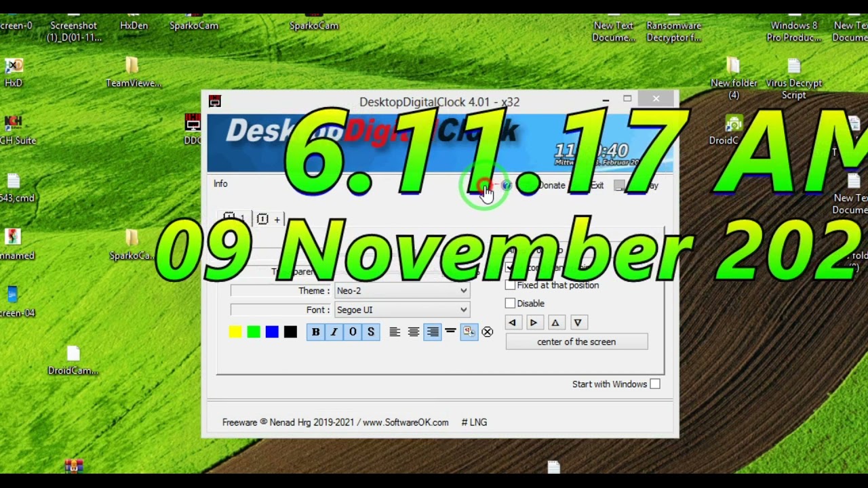This screenshot has width=868, height=488.
Task: Open DroidCam shortcut at lower left
Action: click(x=73, y=361)
